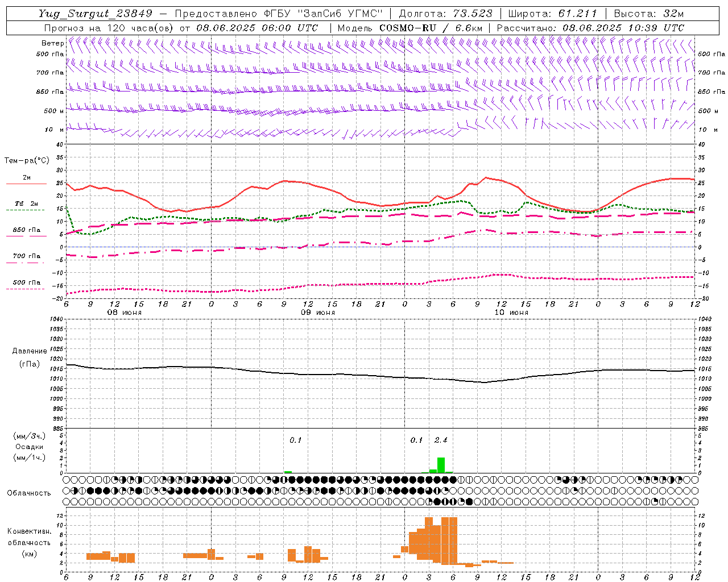
Task: Click the Рассчитано: 08.06.2025 10:39 UTC text
Action: (x=590, y=28)
